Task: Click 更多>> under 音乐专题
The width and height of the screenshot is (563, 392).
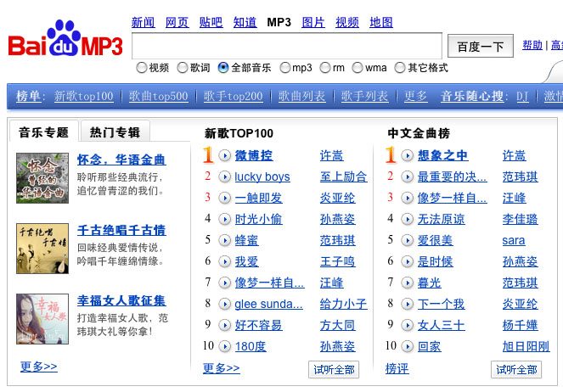Action: [x=39, y=367]
